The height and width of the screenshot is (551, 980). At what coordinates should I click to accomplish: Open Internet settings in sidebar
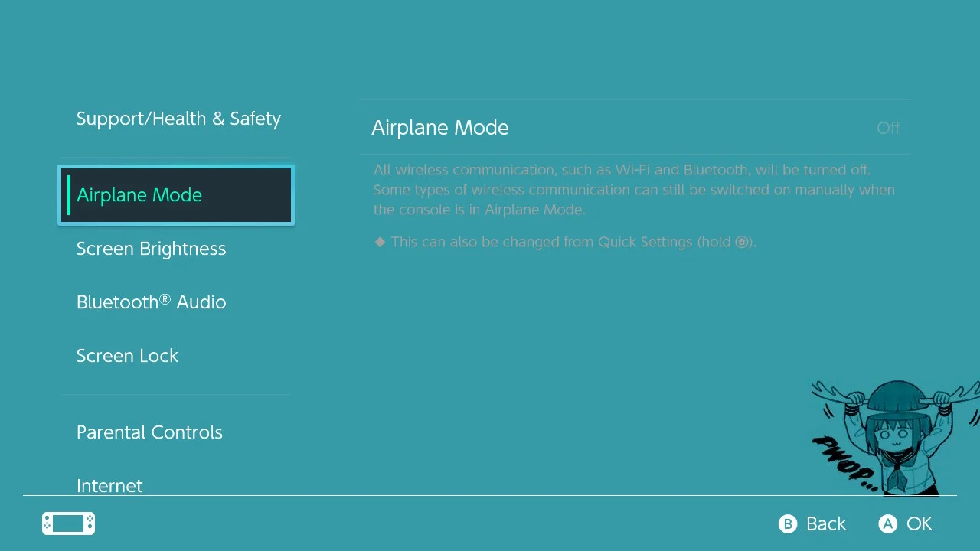click(x=109, y=485)
